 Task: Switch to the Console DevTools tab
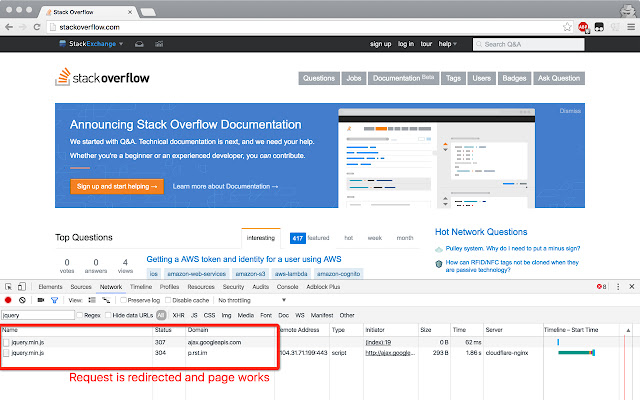tap(287, 287)
